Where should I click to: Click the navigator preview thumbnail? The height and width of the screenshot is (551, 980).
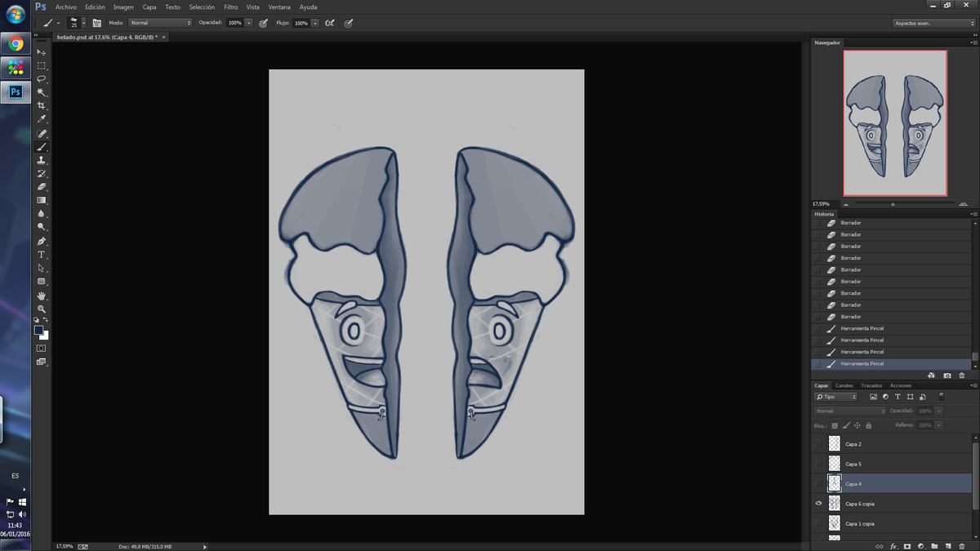pos(895,122)
